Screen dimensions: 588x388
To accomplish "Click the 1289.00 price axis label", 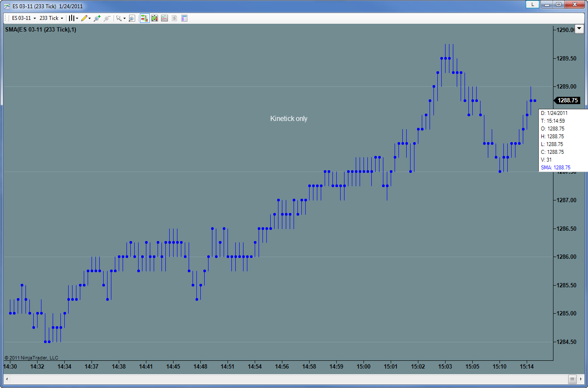I will (566, 86).
